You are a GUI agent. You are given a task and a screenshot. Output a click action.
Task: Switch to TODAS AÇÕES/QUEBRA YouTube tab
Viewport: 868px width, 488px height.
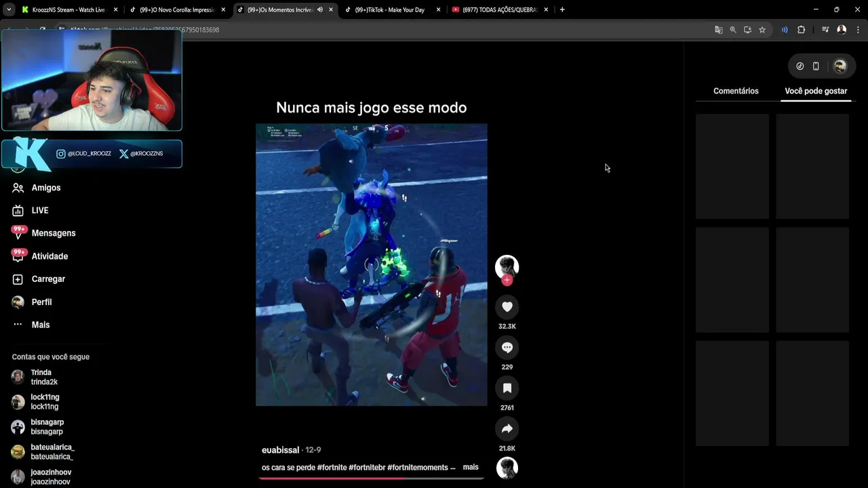click(500, 9)
